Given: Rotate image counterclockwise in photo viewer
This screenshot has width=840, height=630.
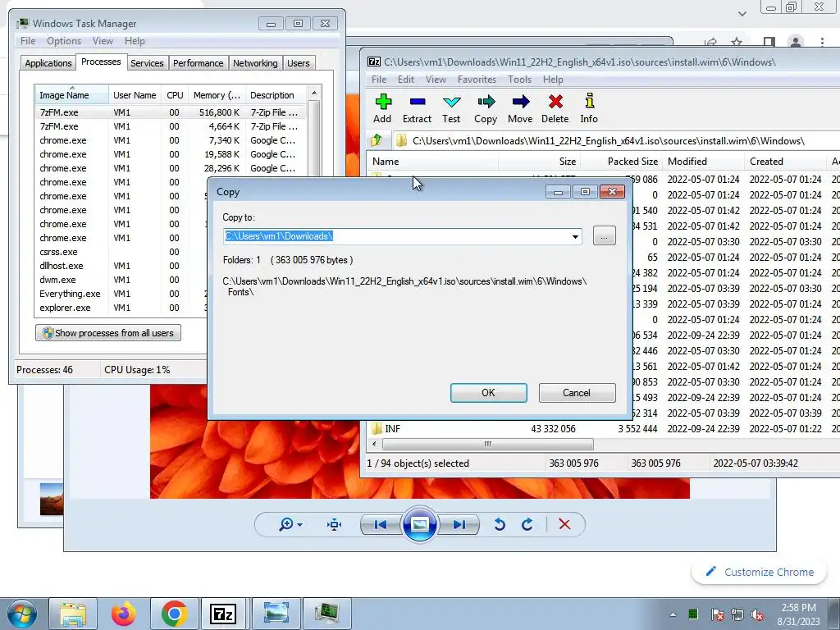Looking at the screenshot, I should 500,524.
